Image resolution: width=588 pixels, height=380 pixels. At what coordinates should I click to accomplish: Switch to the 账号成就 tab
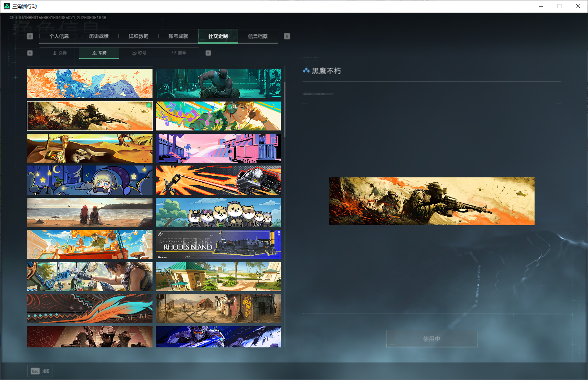tap(178, 36)
